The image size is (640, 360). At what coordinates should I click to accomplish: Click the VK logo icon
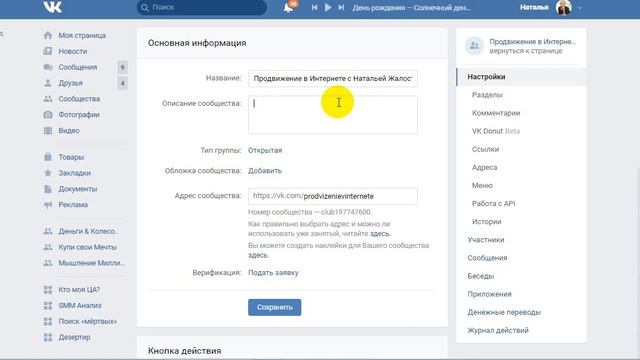[x=53, y=7]
